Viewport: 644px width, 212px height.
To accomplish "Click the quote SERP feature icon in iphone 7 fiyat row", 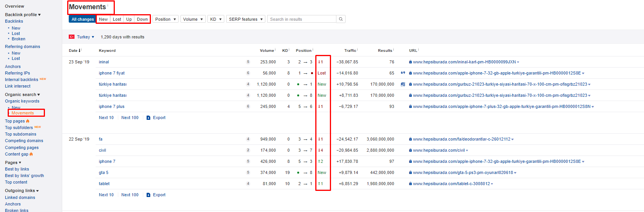I will (x=403, y=73).
